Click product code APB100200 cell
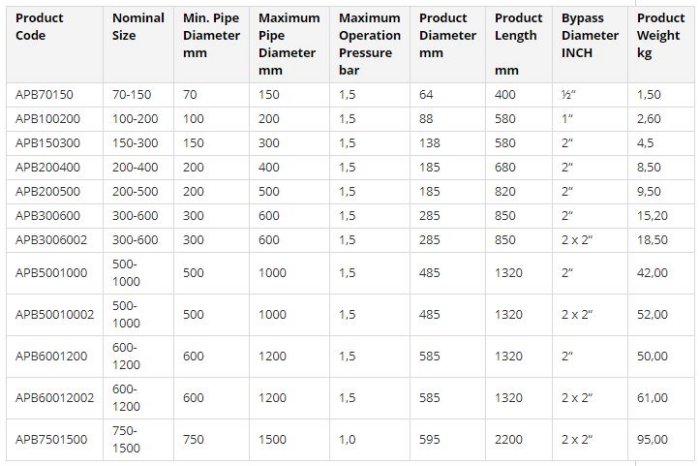The image size is (700, 466). coord(47,117)
